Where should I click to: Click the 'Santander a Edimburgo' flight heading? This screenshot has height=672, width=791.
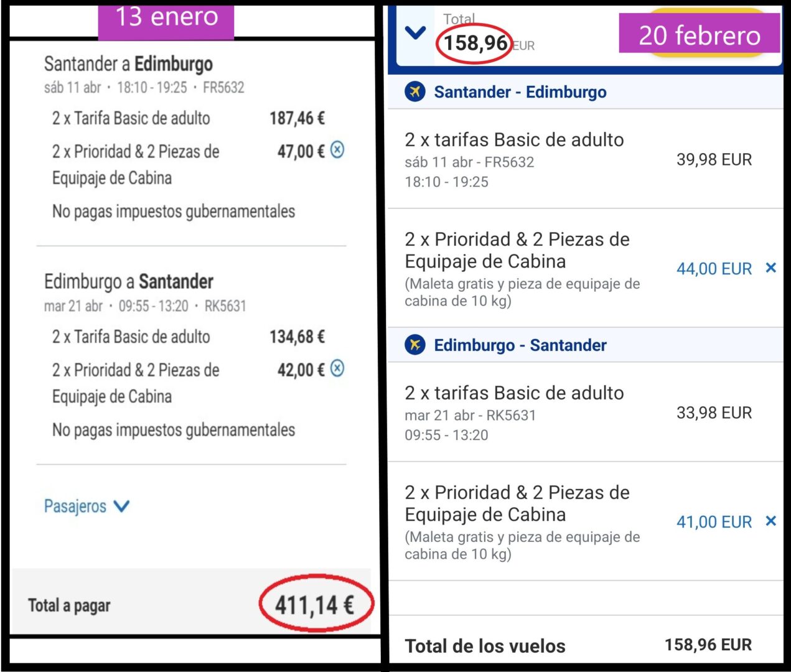[128, 64]
